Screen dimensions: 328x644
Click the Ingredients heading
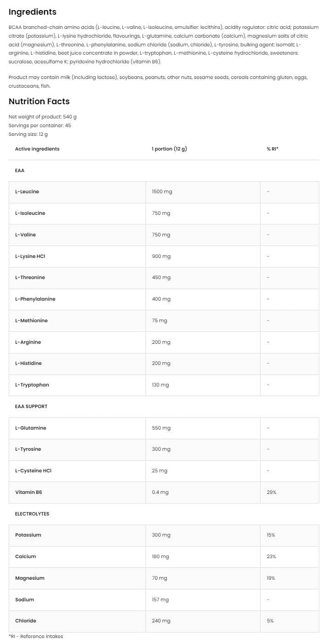33,12
